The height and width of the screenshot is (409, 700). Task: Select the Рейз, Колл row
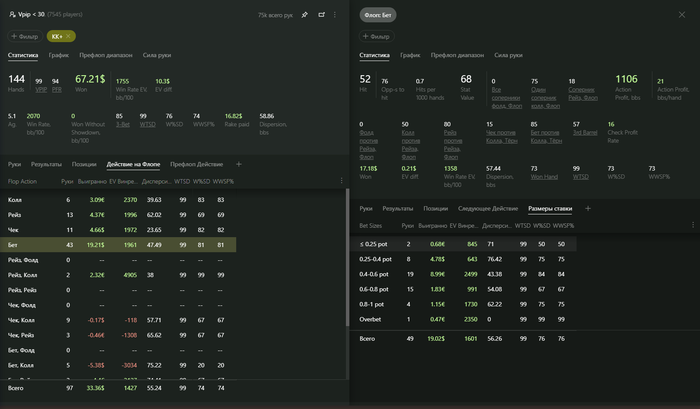(118, 275)
